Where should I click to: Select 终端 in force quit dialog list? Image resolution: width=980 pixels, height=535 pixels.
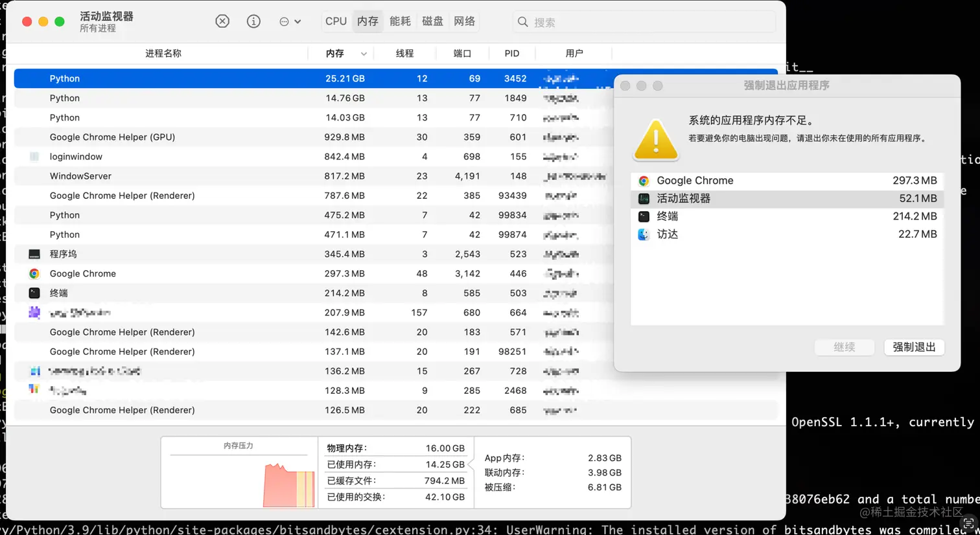787,216
